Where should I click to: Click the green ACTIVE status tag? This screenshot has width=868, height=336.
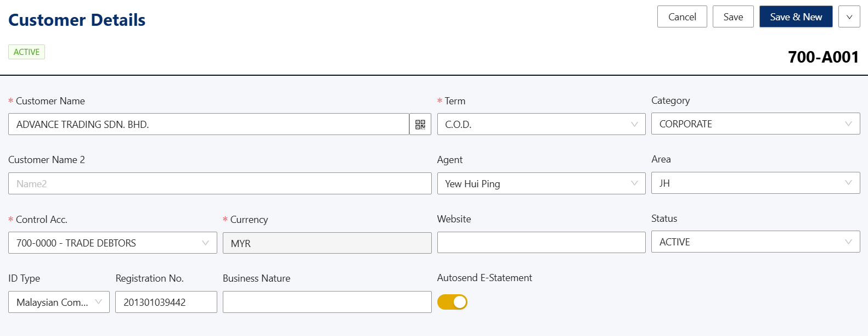point(26,52)
